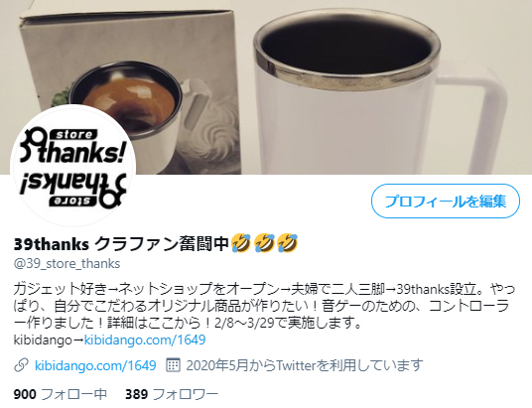
Task: Click the @39_store_thanks handle
Action: 66,263
